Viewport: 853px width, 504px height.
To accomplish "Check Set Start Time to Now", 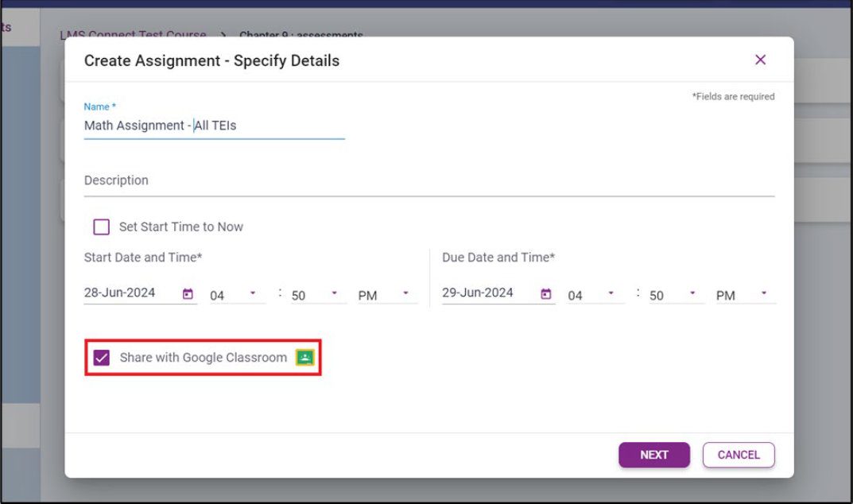I will coord(102,227).
